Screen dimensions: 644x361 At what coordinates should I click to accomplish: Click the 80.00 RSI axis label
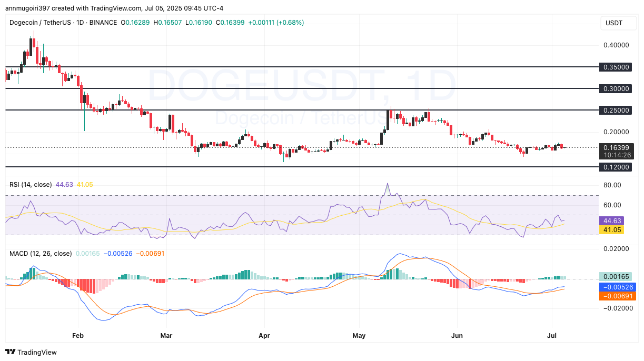[x=613, y=185]
